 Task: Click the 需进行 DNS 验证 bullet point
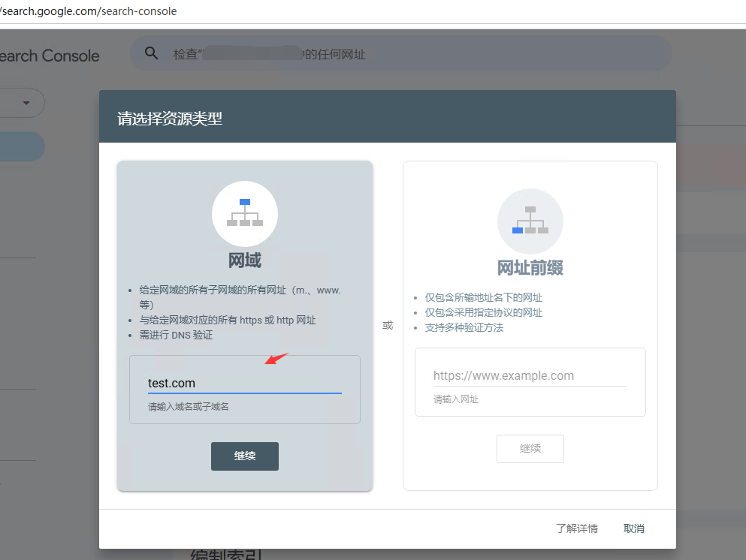click(x=176, y=335)
